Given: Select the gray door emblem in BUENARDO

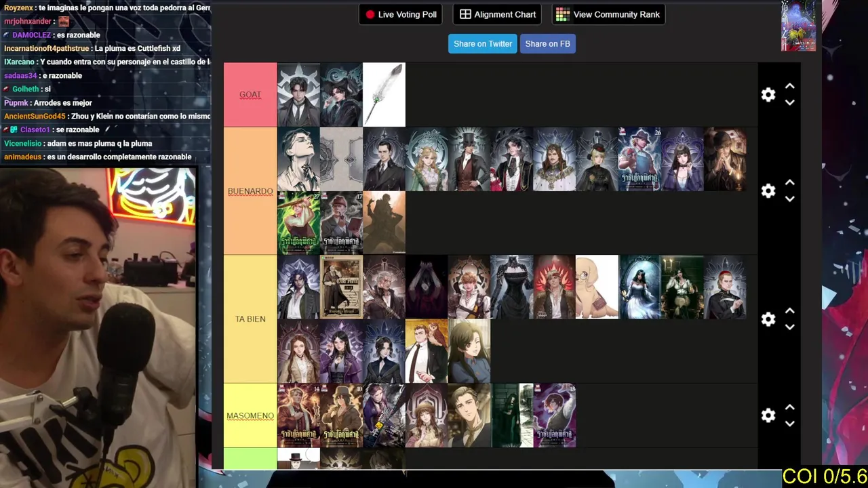Looking at the screenshot, I should tap(341, 159).
